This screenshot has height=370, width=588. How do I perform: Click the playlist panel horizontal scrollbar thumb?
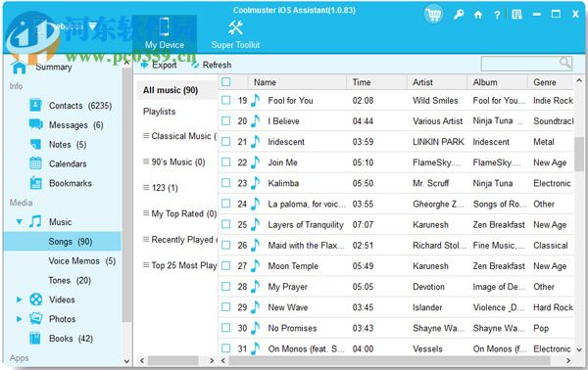172,360
